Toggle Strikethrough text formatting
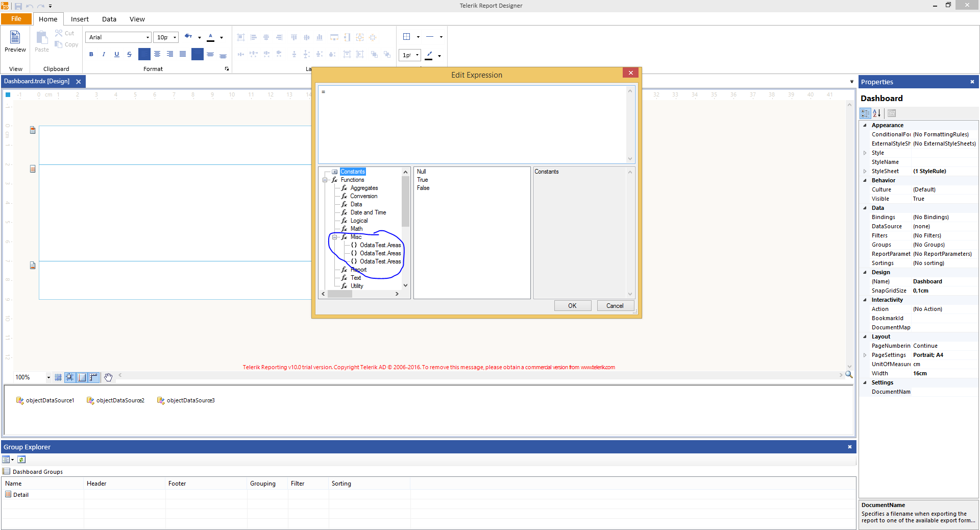Image resolution: width=980 pixels, height=530 pixels. pos(129,54)
